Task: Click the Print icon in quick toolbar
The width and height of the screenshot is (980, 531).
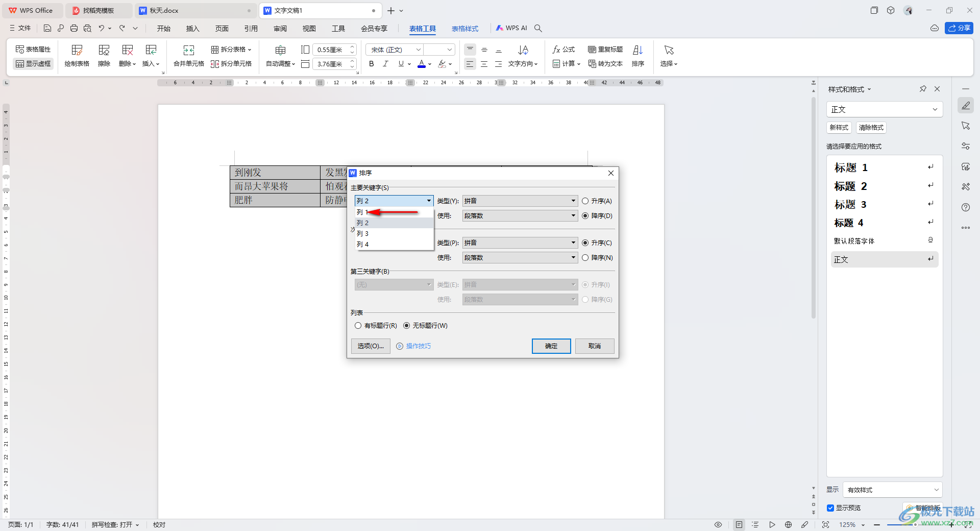Action: 74,28
